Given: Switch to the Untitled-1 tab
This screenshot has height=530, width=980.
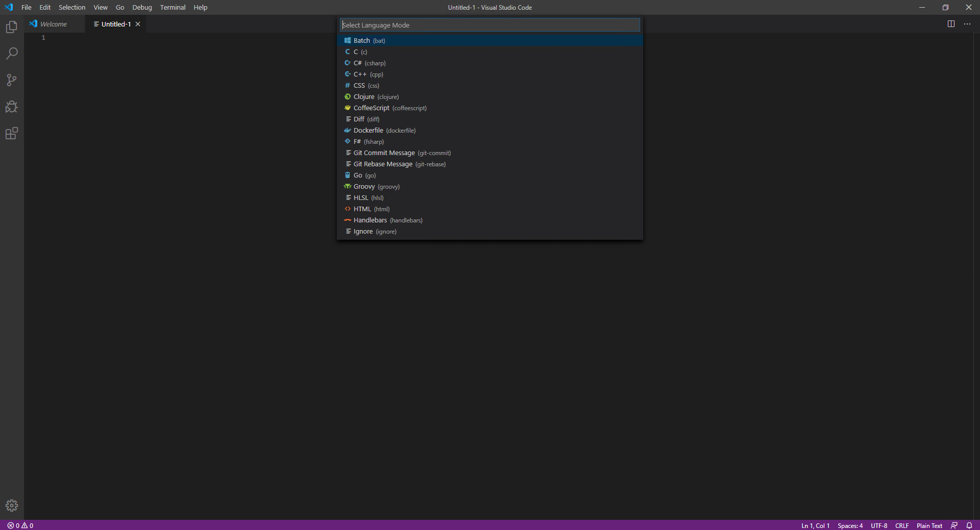Looking at the screenshot, I should (116, 24).
